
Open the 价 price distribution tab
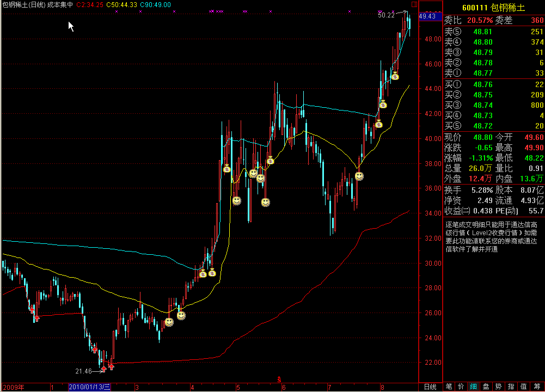tap(461, 387)
